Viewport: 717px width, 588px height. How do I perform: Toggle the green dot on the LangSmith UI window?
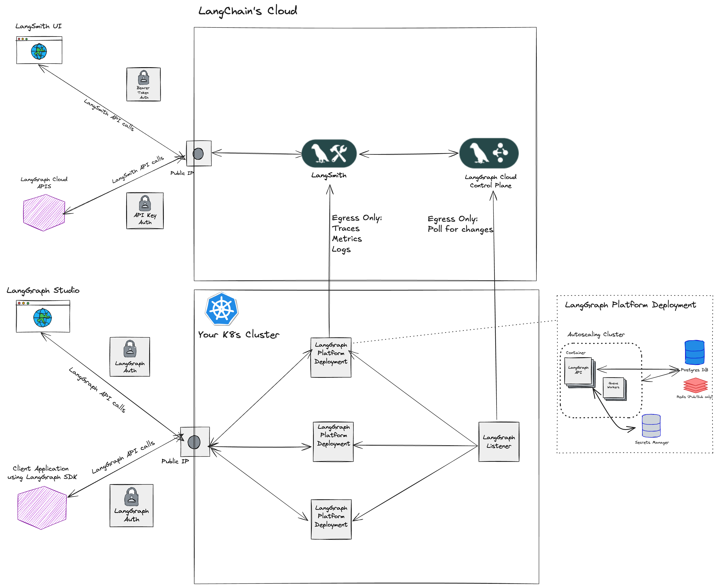click(x=27, y=39)
